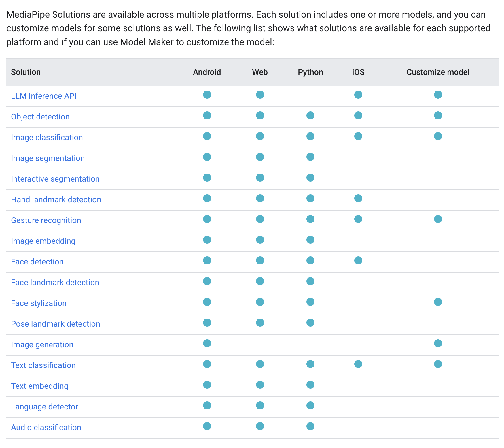This screenshot has width=504, height=448.
Task: Click Python dot for Image segmentation
Action: (310, 157)
